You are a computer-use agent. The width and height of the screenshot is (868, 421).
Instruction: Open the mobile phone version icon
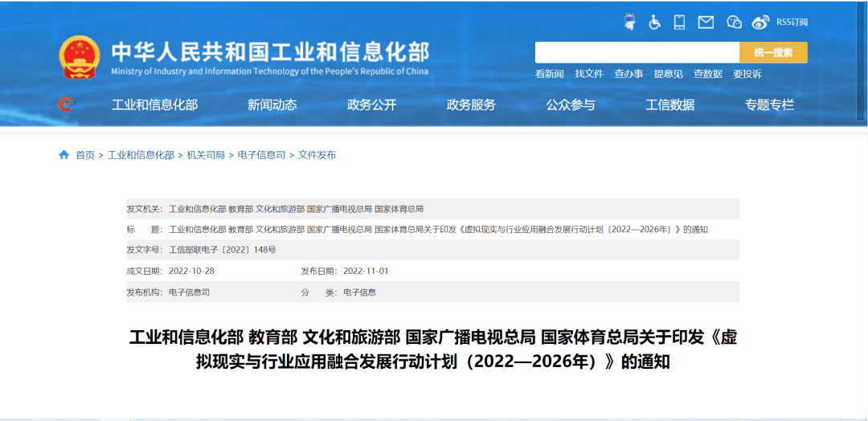[x=680, y=22]
